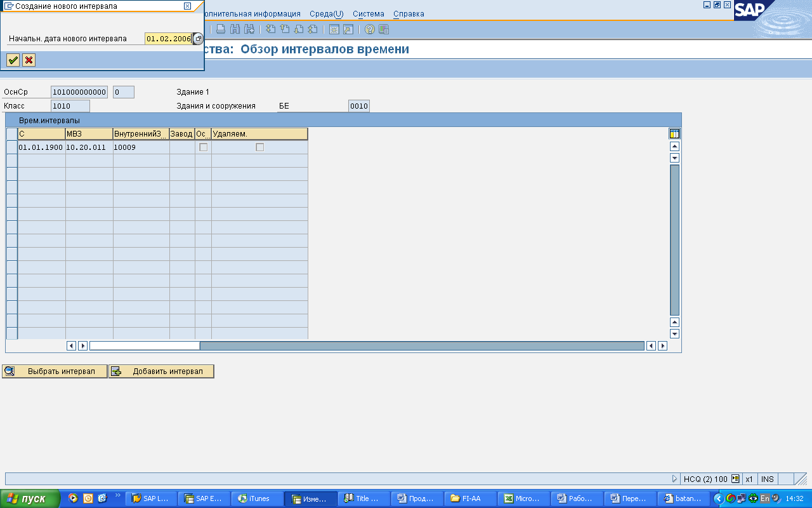Click the Generate shortcut icon

(x=348, y=29)
